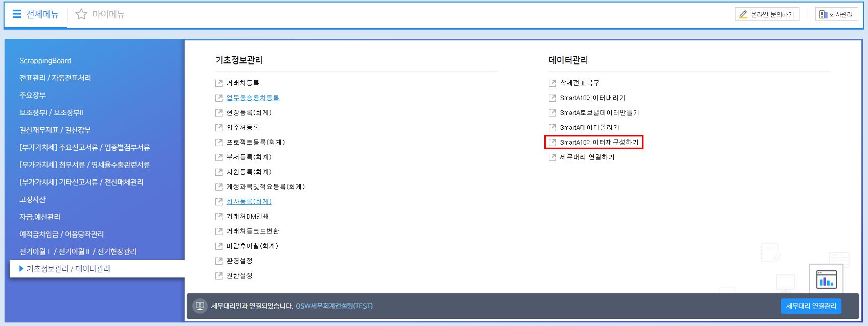Screen dimensions: 868x326
Task: Click the open-link icon beside 삭제전표복구
Action: coord(552,83)
